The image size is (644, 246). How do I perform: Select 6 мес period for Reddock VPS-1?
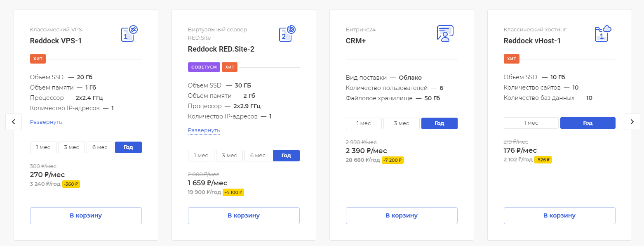pyautogui.click(x=100, y=147)
